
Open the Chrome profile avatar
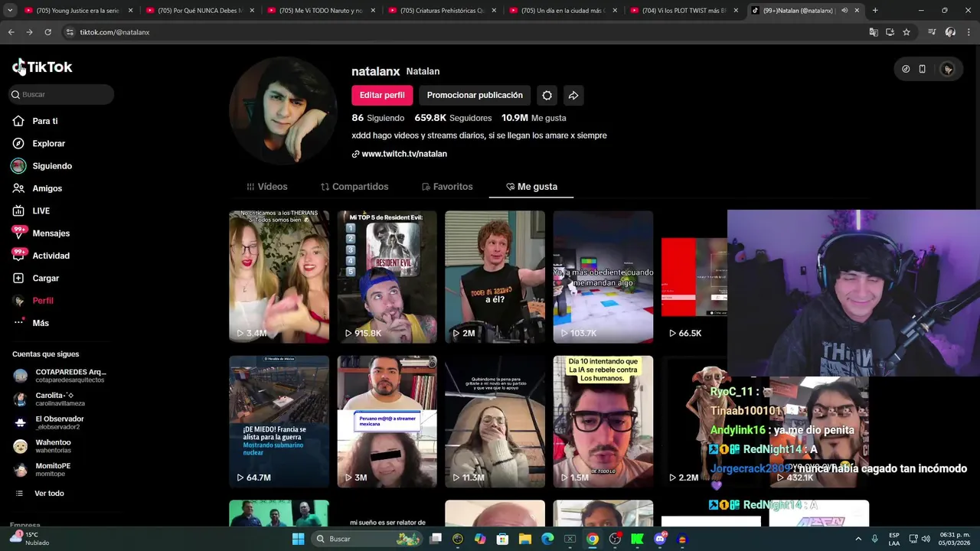(x=950, y=32)
